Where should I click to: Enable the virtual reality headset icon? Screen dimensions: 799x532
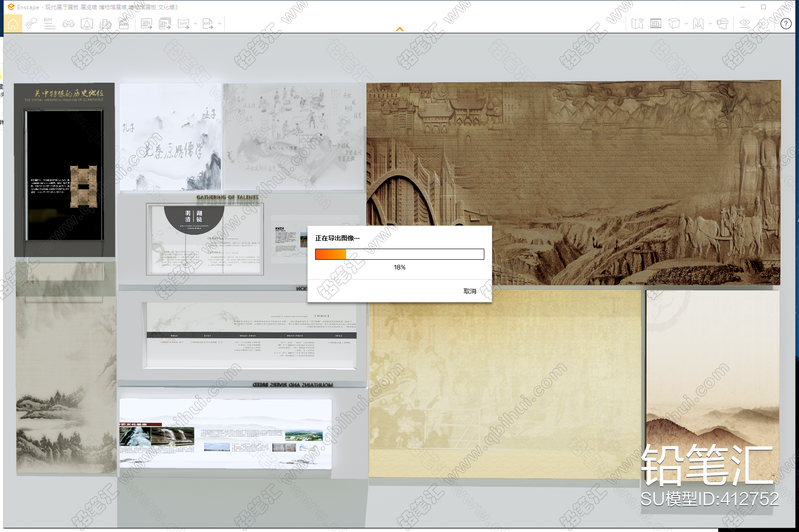point(722,24)
